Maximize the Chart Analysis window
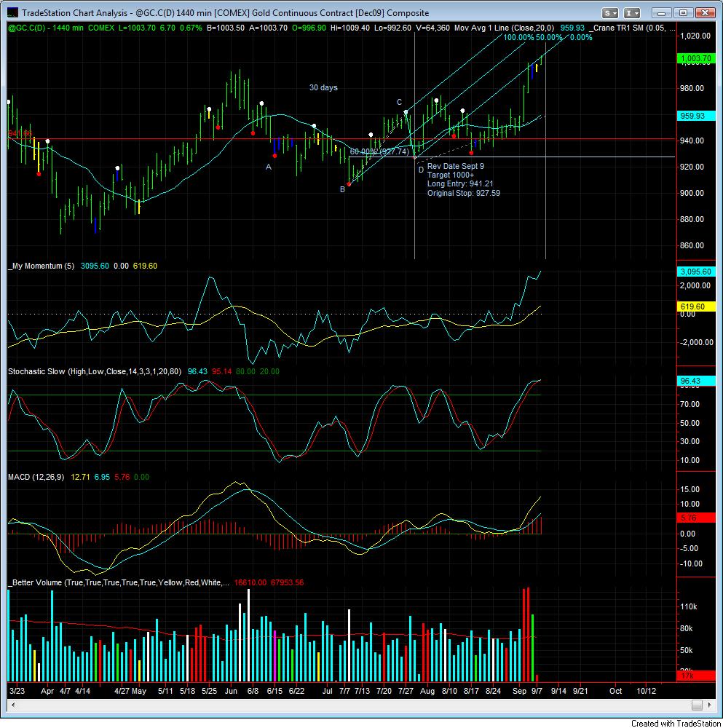This screenshot has width=723, height=728. (x=683, y=13)
